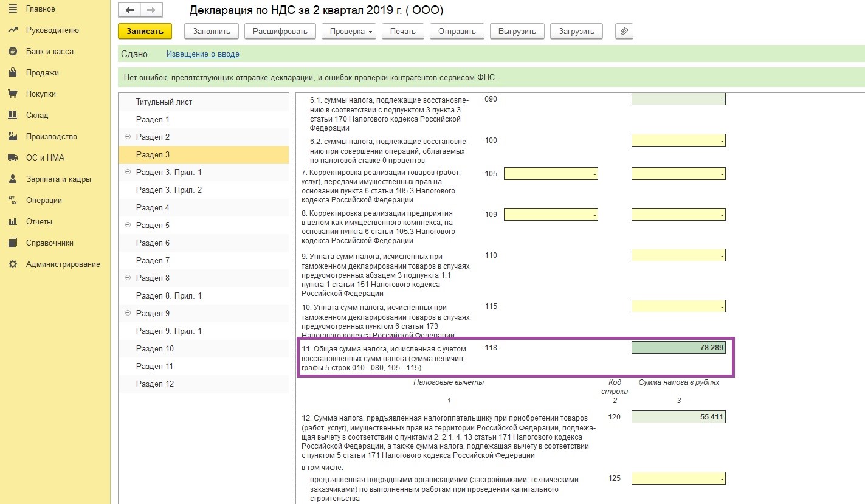This screenshot has height=504, width=865.
Task: Select Раздел 3. Прил. 2 item
Action: point(204,190)
